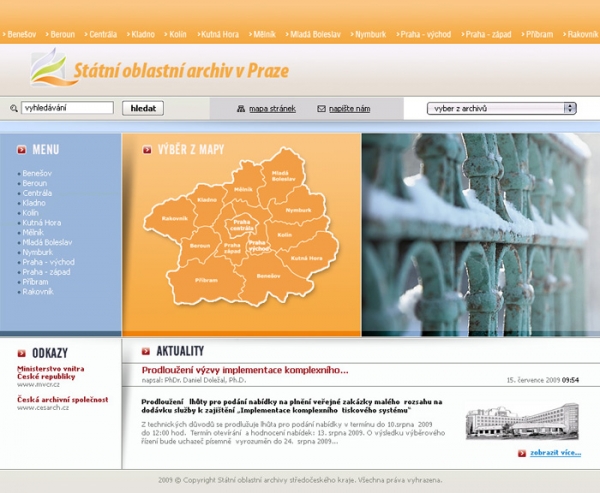Open Ministerstvo vnitra České republiky link
This screenshot has width=600, height=493.
pyautogui.click(x=51, y=373)
